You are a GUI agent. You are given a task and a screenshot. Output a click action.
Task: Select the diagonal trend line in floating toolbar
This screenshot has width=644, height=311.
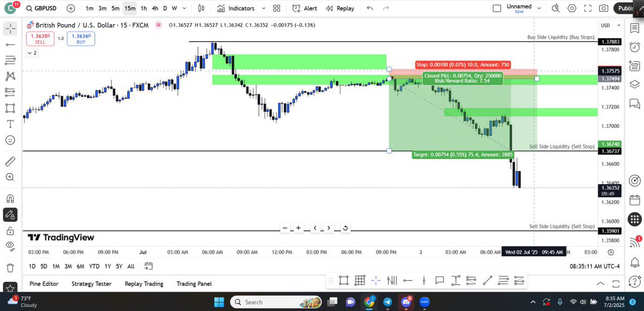click(x=487, y=280)
